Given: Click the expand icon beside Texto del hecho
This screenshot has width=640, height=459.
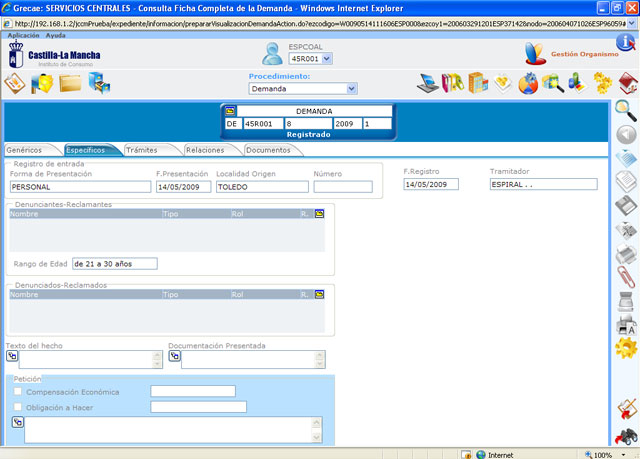Looking at the screenshot, I should (x=12, y=355).
